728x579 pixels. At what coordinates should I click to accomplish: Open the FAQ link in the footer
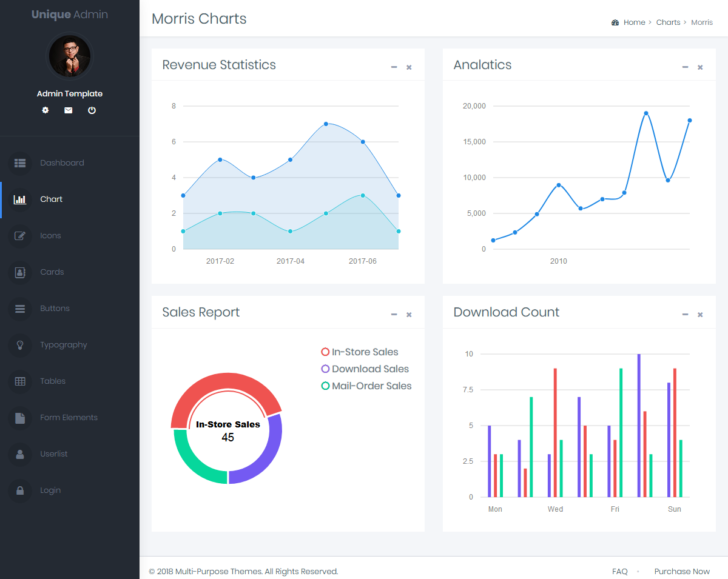click(x=619, y=571)
